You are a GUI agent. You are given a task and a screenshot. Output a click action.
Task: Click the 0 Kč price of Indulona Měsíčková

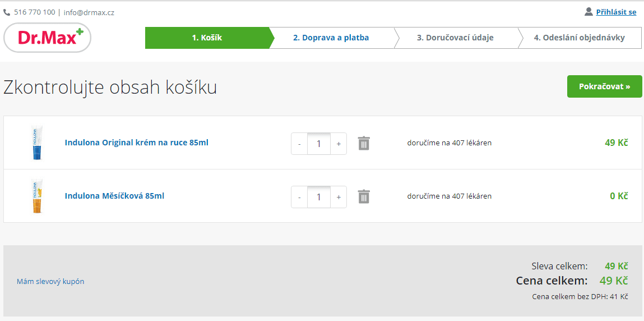point(619,196)
